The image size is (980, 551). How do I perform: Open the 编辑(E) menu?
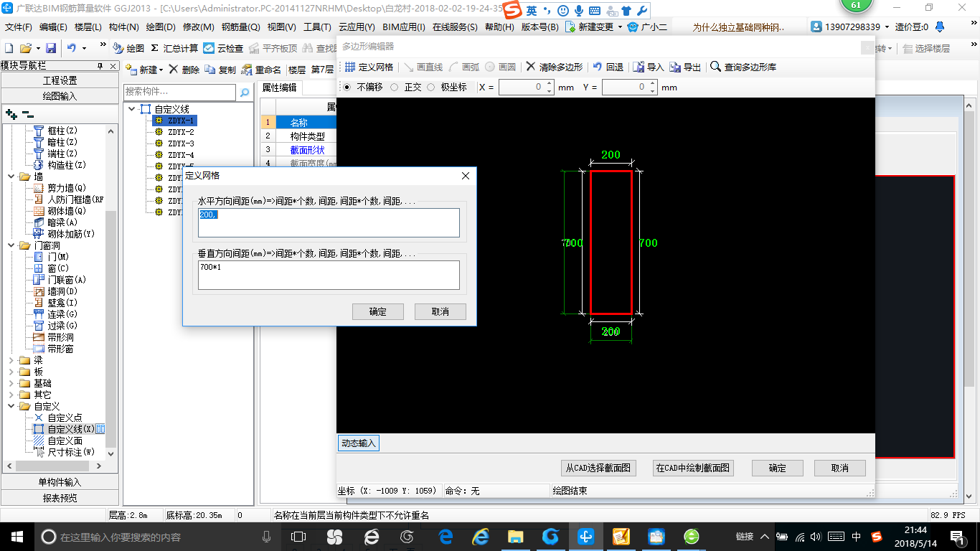click(x=53, y=27)
